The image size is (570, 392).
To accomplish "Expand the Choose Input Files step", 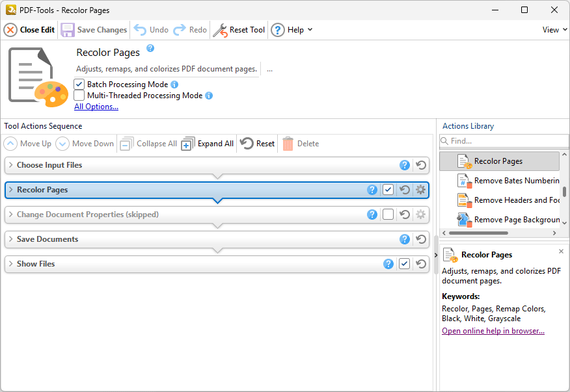I will (x=11, y=165).
